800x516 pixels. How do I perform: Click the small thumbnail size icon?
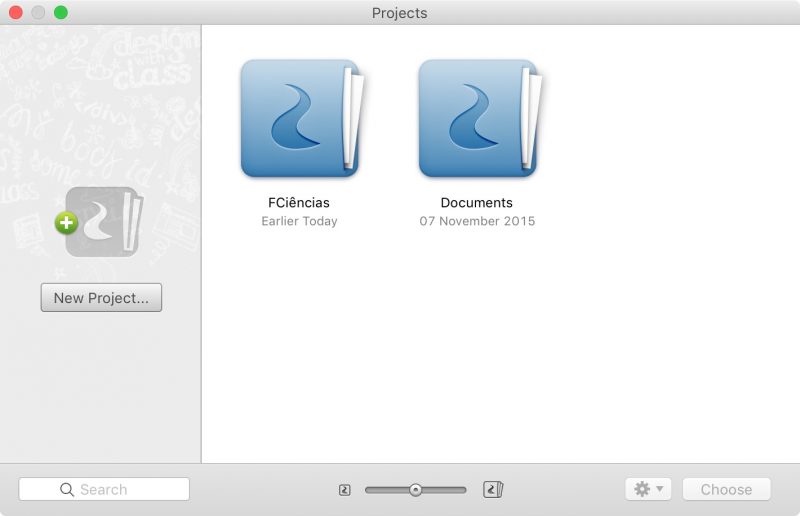pos(344,490)
